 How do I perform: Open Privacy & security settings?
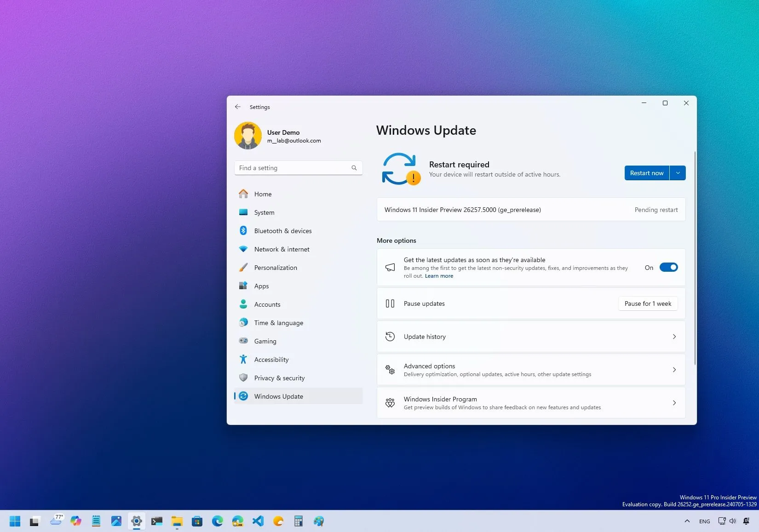(x=280, y=378)
